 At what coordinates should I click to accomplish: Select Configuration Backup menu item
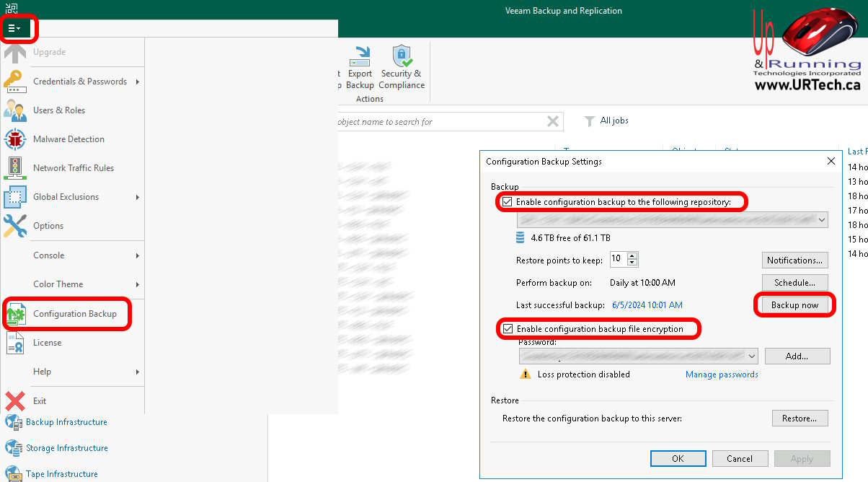coord(74,314)
